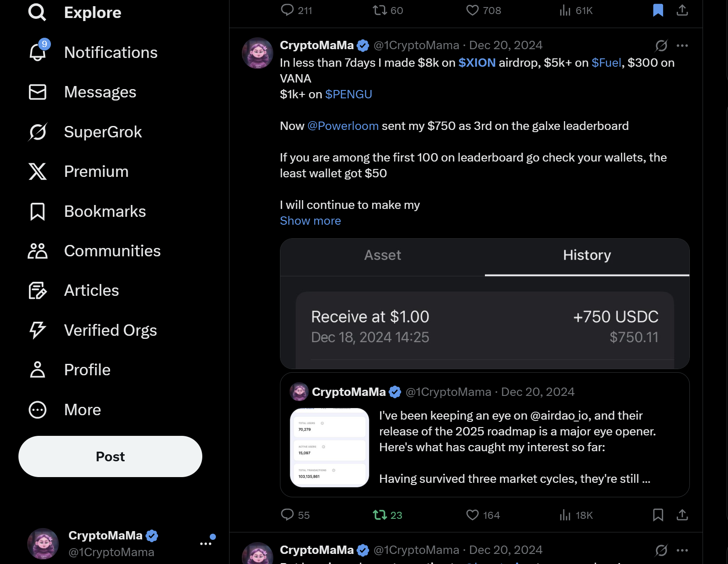The image size is (728, 564).
Task: Share the $XION airdrop post
Action: click(x=682, y=515)
